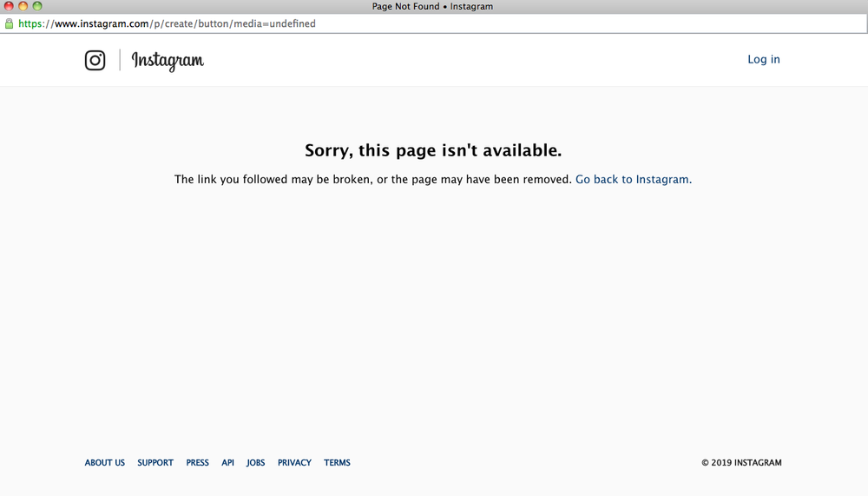Open the About Us footer link

[x=105, y=463]
